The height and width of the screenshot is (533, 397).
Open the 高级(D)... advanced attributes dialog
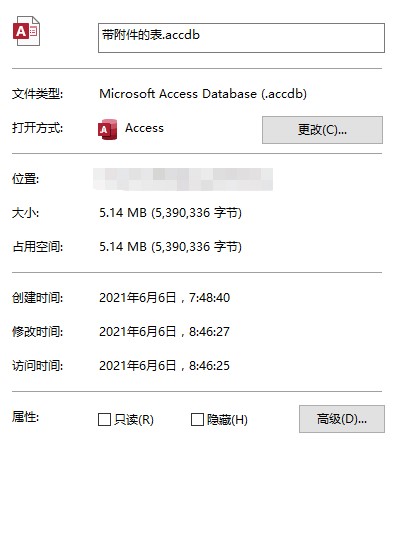(342, 419)
